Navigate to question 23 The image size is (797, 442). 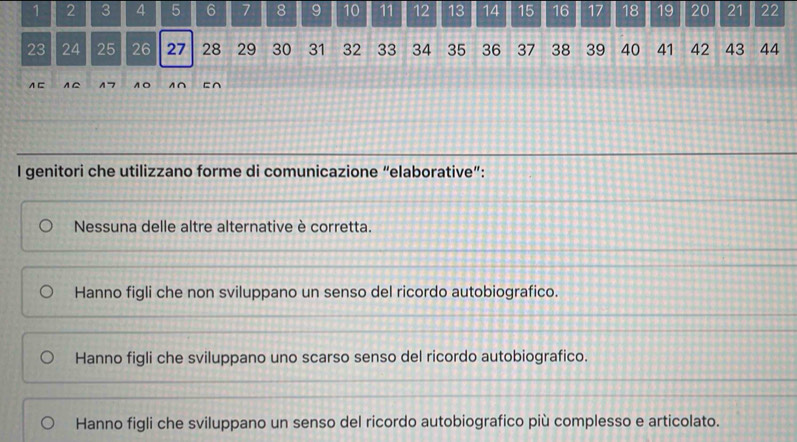click(36, 49)
